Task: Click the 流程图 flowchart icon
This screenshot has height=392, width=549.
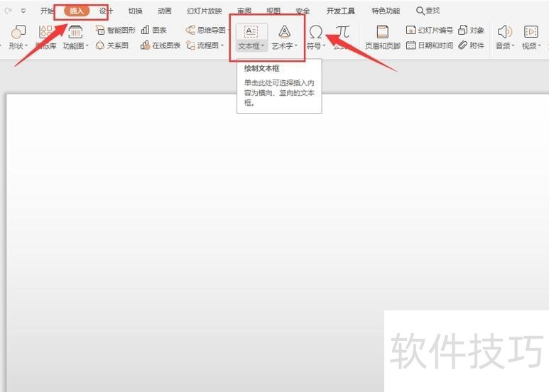Action: click(x=190, y=45)
